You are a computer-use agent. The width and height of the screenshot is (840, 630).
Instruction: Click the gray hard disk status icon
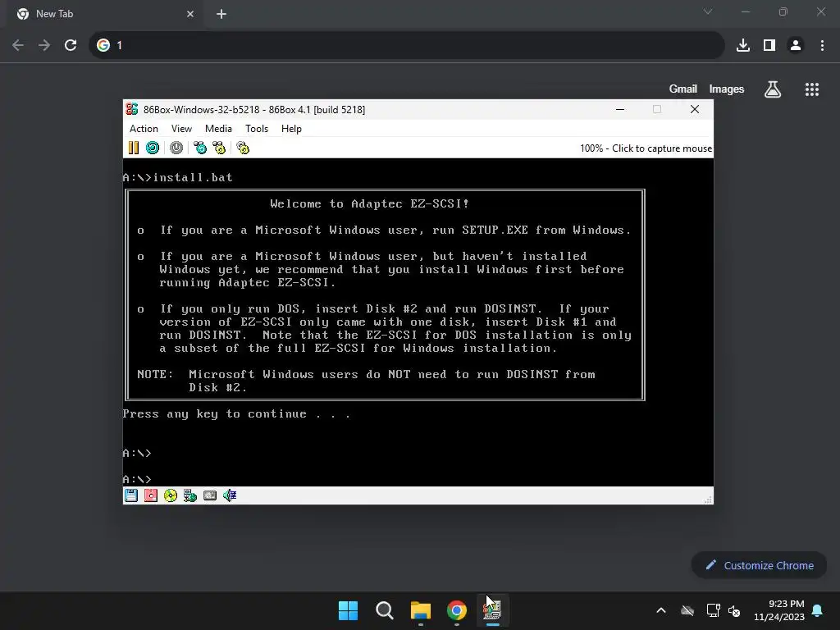pos(210,495)
